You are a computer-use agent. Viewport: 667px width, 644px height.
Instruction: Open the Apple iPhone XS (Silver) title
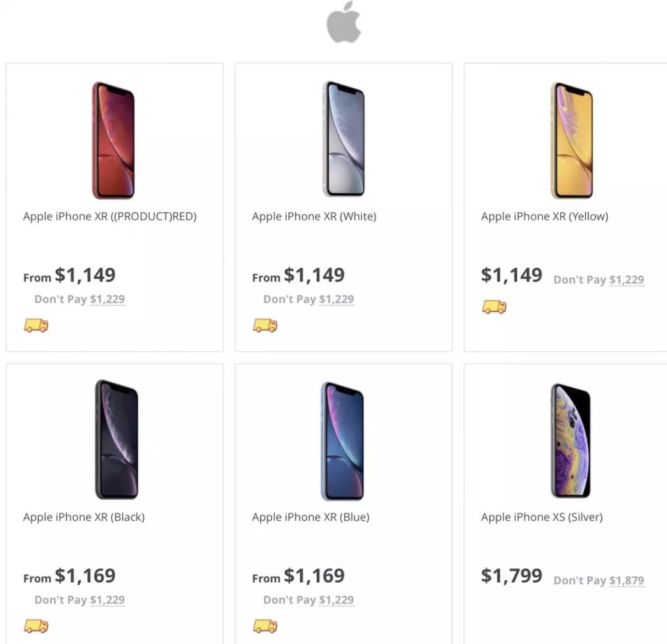(542, 517)
